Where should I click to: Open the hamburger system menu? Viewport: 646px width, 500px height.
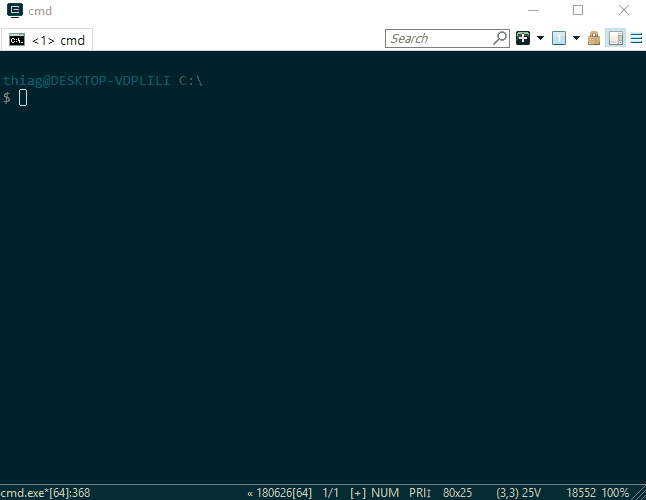coord(636,38)
